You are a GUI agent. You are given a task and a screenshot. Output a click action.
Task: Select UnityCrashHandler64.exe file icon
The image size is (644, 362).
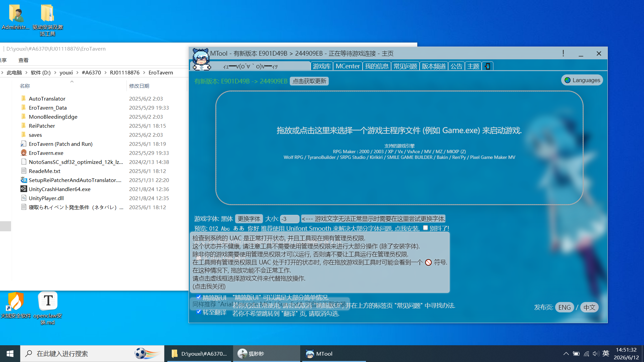pos(23,189)
